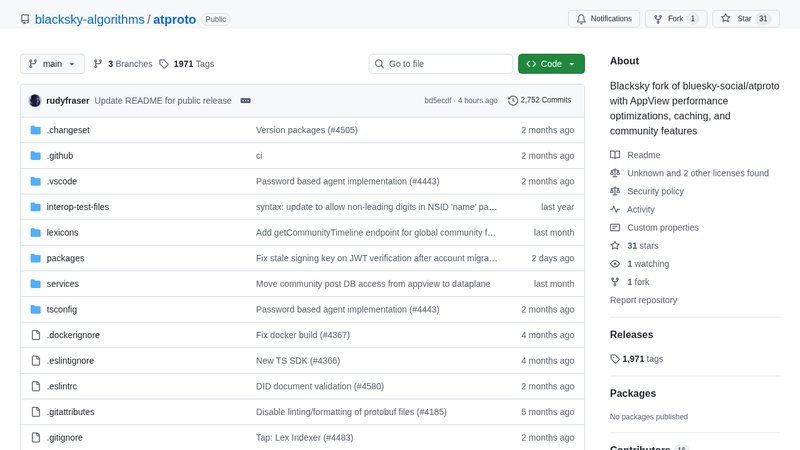This screenshot has width=800, height=450.
Task: View the Security policy link
Action: (x=655, y=191)
